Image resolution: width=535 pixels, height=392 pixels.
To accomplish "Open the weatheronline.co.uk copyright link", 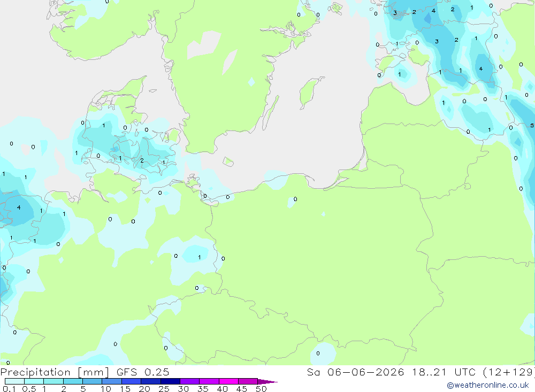I will pos(487,385).
